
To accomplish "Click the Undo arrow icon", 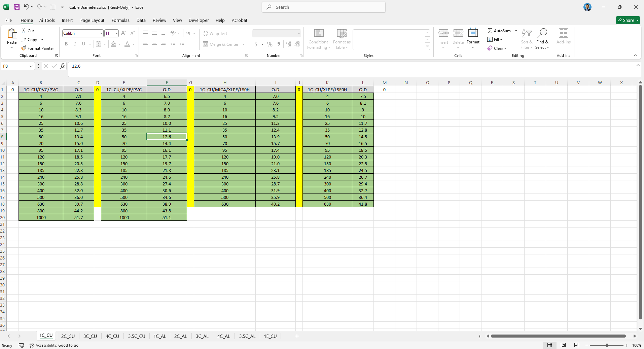I will click(26, 7).
